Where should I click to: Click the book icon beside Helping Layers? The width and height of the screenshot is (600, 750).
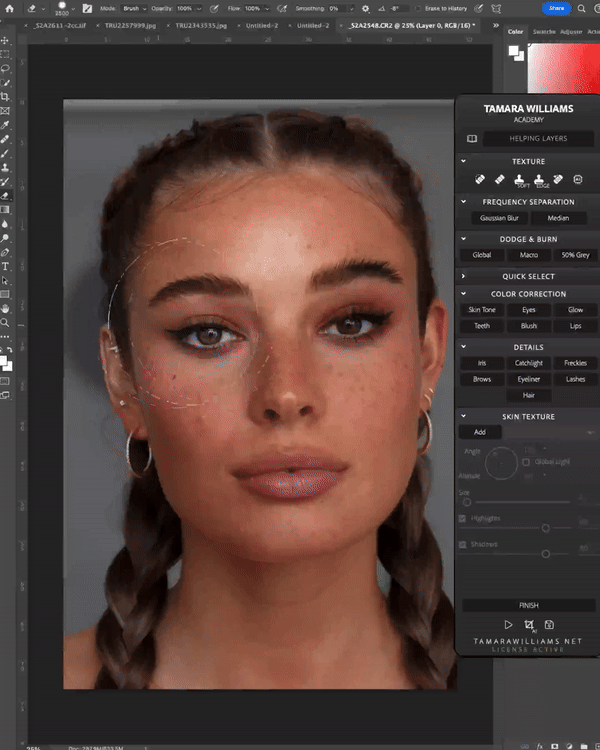[x=472, y=139]
